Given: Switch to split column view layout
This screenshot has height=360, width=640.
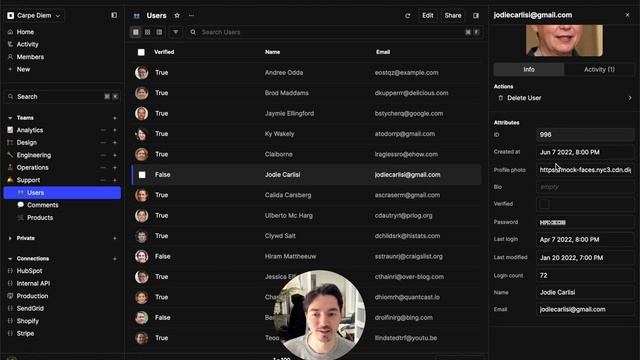Looking at the screenshot, I should tap(159, 32).
